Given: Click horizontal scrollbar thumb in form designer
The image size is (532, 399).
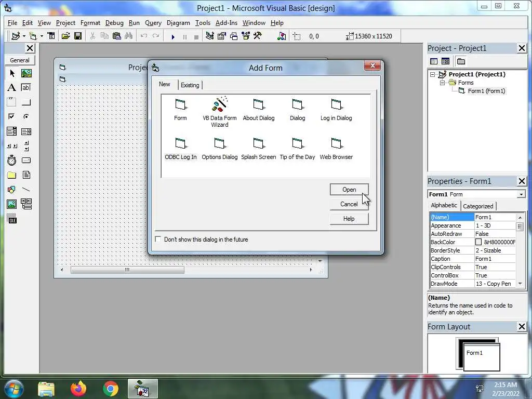Looking at the screenshot, I should point(127,270).
